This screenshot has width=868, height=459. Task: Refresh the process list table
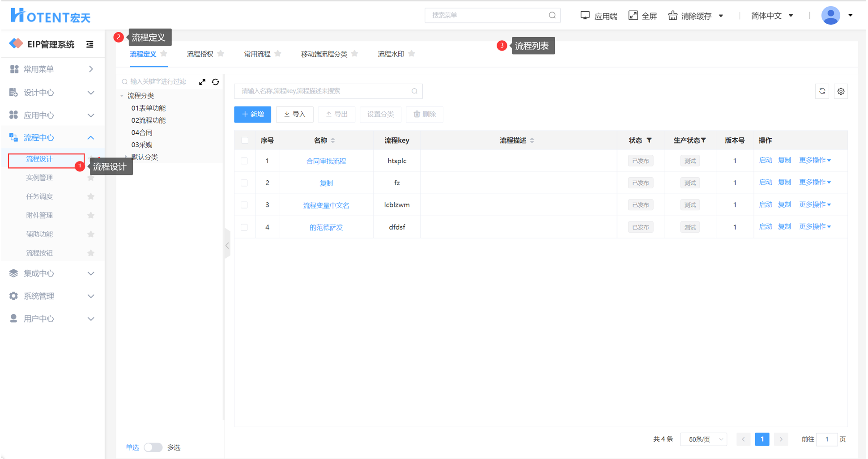pyautogui.click(x=822, y=91)
